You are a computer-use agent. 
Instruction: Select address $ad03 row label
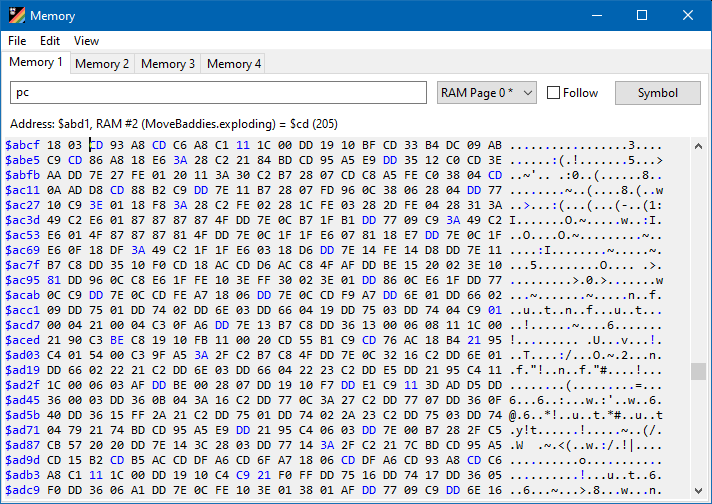click(22, 353)
